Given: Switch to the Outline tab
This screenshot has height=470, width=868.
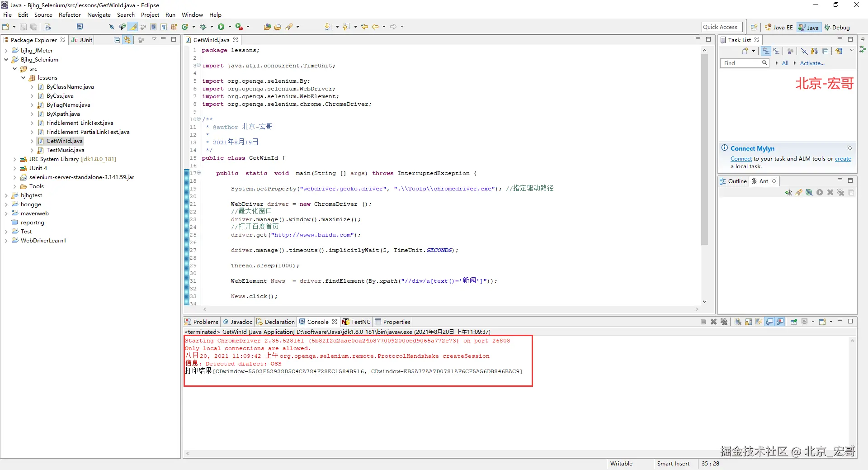Looking at the screenshot, I should (x=733, y=181).
